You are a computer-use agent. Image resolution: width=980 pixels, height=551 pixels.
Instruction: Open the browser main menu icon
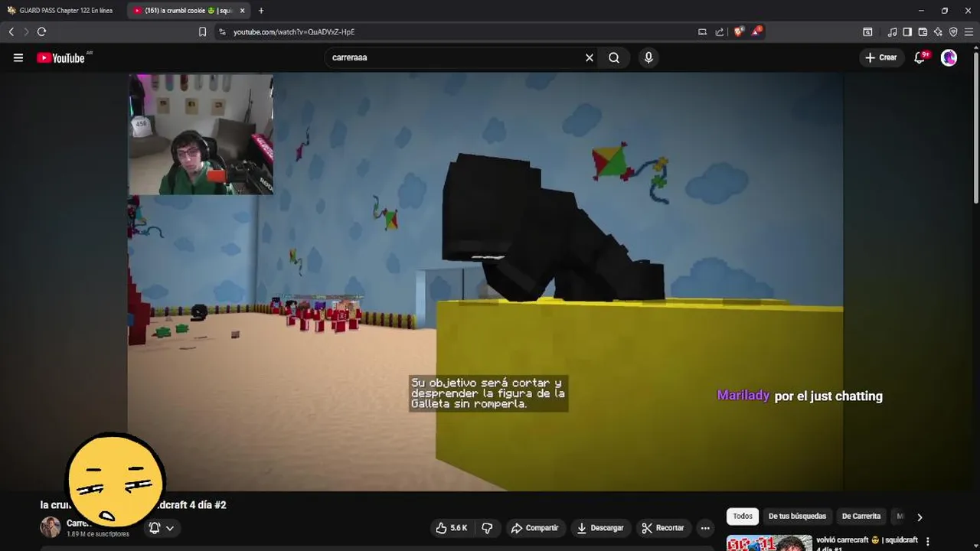point(969,31)
